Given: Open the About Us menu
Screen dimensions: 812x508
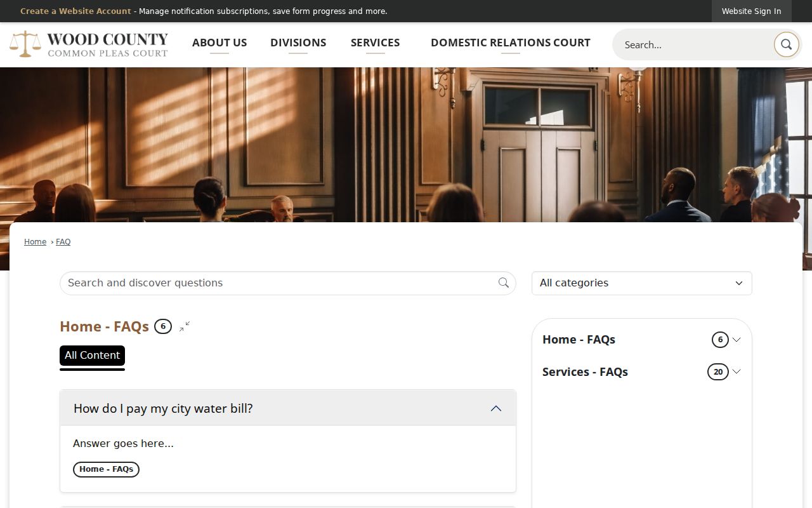Looking at the screenshot, I should coord(219,43).
